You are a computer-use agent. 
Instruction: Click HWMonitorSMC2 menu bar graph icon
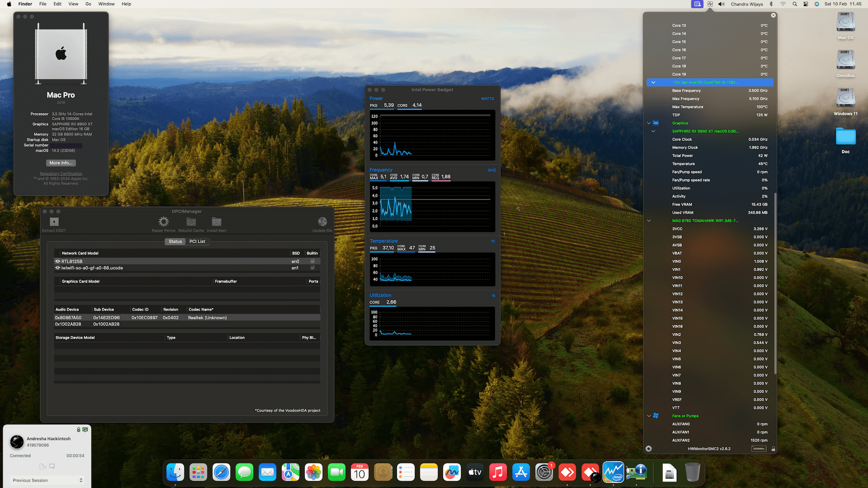pos(710,4)
